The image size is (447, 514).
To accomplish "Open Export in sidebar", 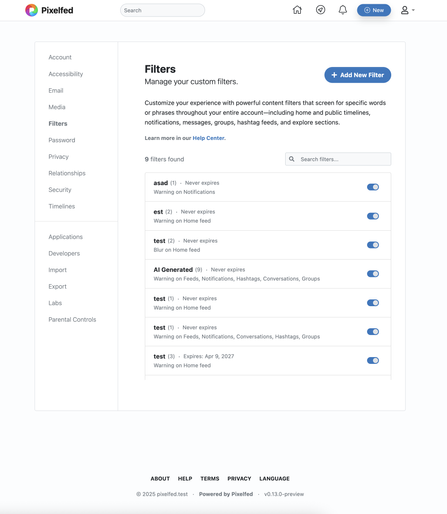I will coord(57,286).
